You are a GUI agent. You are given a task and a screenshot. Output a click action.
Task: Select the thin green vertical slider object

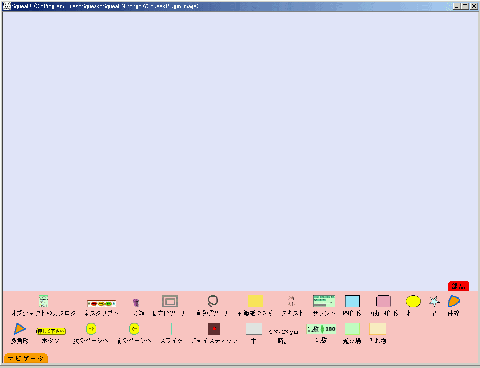pyautogui.click(x=171, y=329)
